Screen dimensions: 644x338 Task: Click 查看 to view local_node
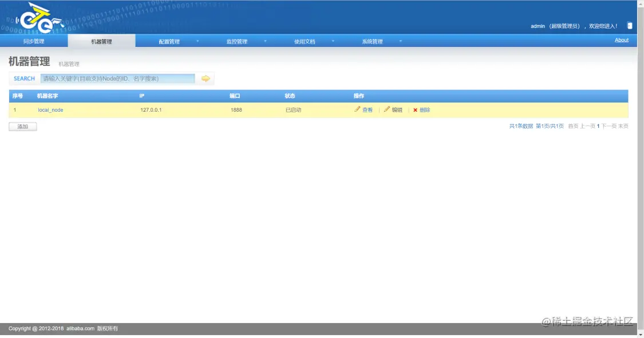pos(368,110)
